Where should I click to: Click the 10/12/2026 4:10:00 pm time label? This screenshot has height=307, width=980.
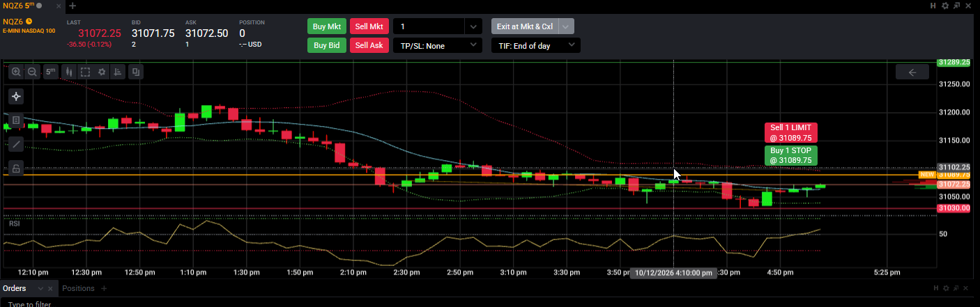pyautogui.click(x=673, y=274)
